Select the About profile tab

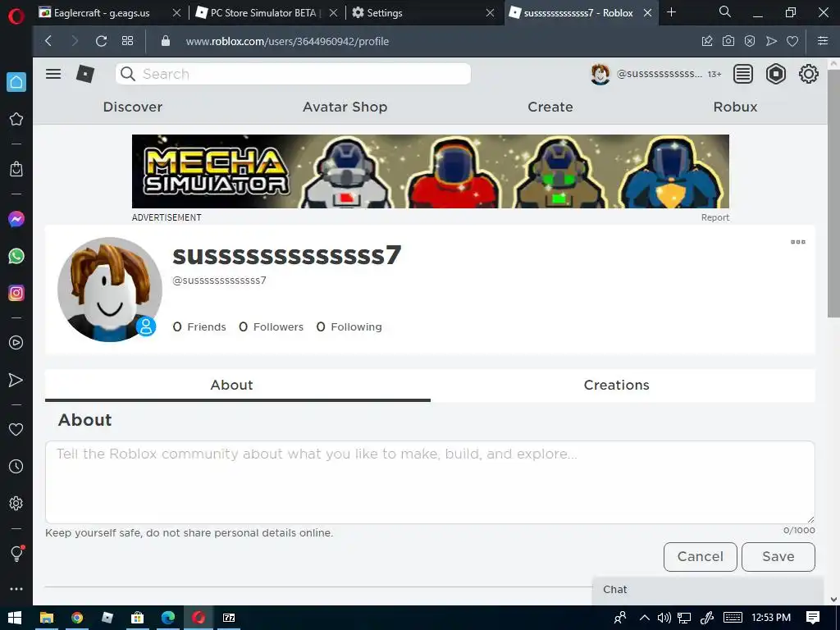[237, 386]
